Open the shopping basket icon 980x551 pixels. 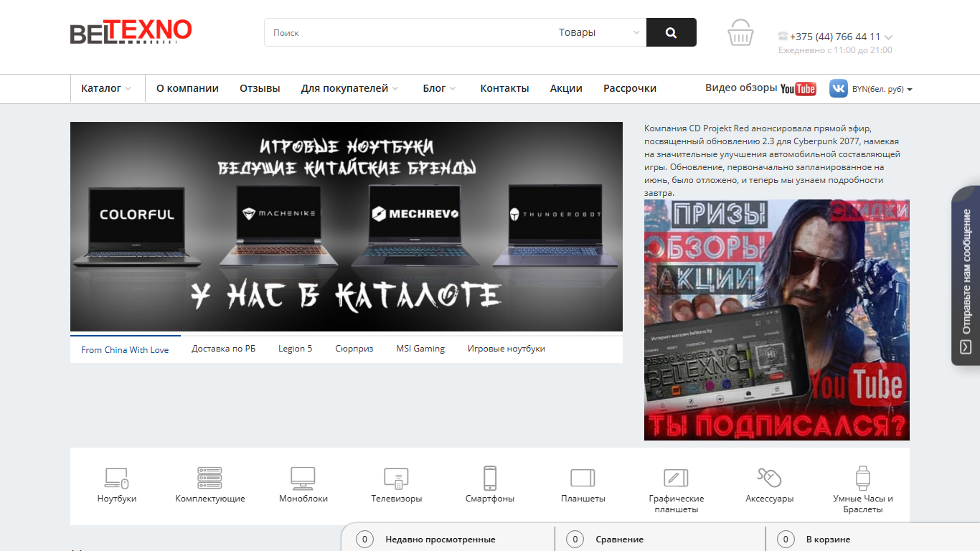[740, 32]
